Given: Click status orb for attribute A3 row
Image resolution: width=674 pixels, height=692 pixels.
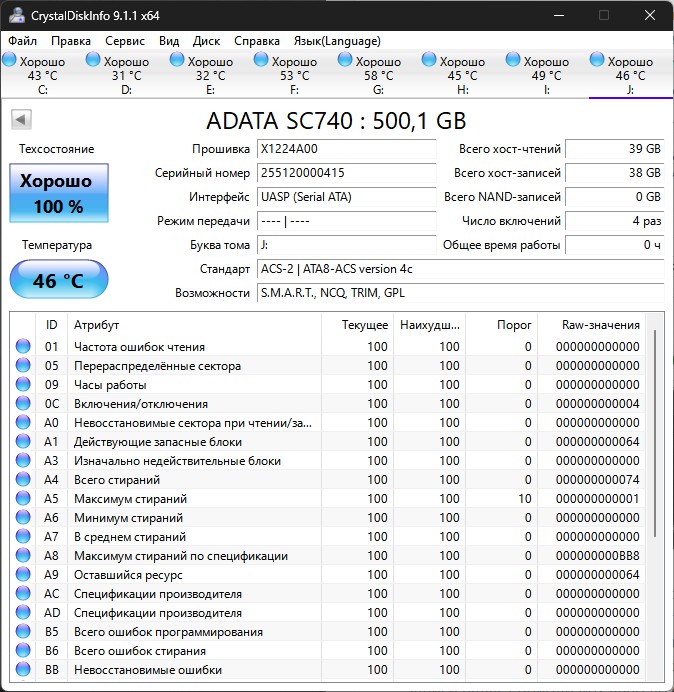Looking at the screenshot, I should coord(23,460).
